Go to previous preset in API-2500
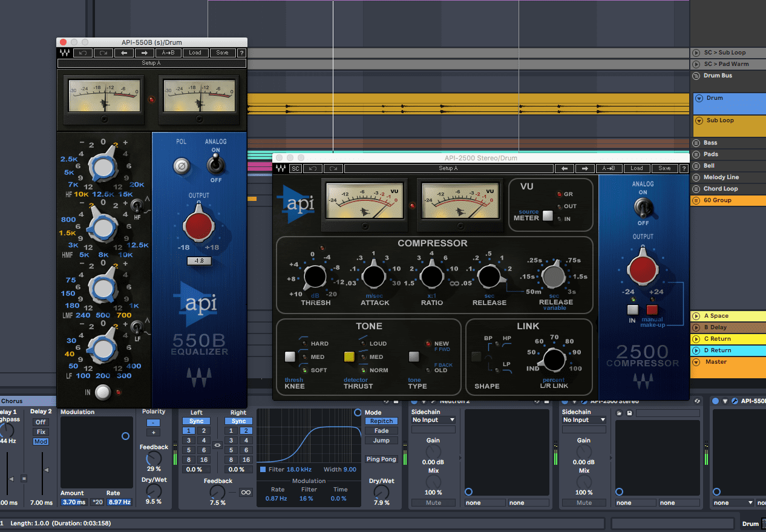Screen dimensions: 766x532 [565, 168]
